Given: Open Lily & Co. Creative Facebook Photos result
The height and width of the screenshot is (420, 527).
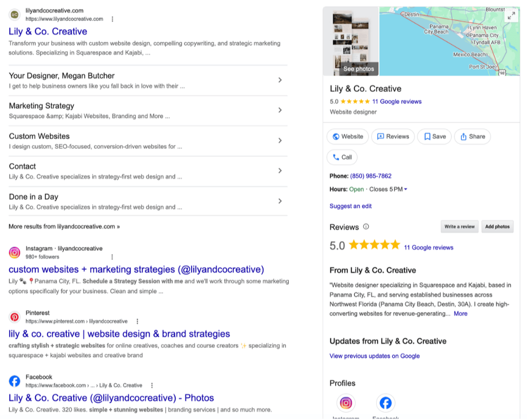Looking at the screenshot, I should click(111, 398).
